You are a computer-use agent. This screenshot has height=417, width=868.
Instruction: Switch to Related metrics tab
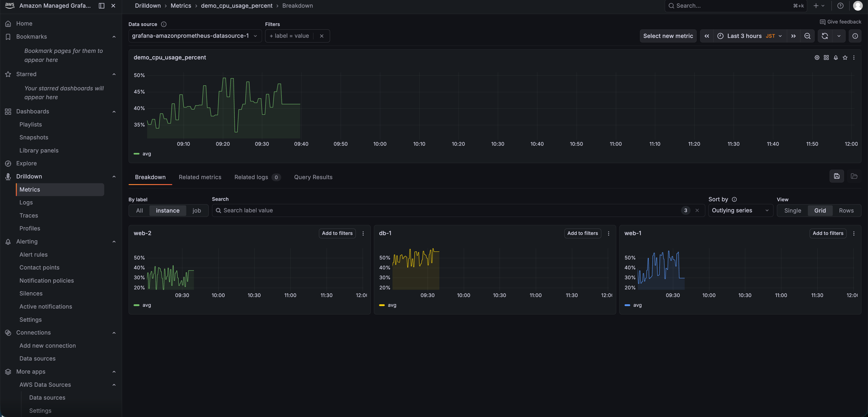[x=200, y=177]
